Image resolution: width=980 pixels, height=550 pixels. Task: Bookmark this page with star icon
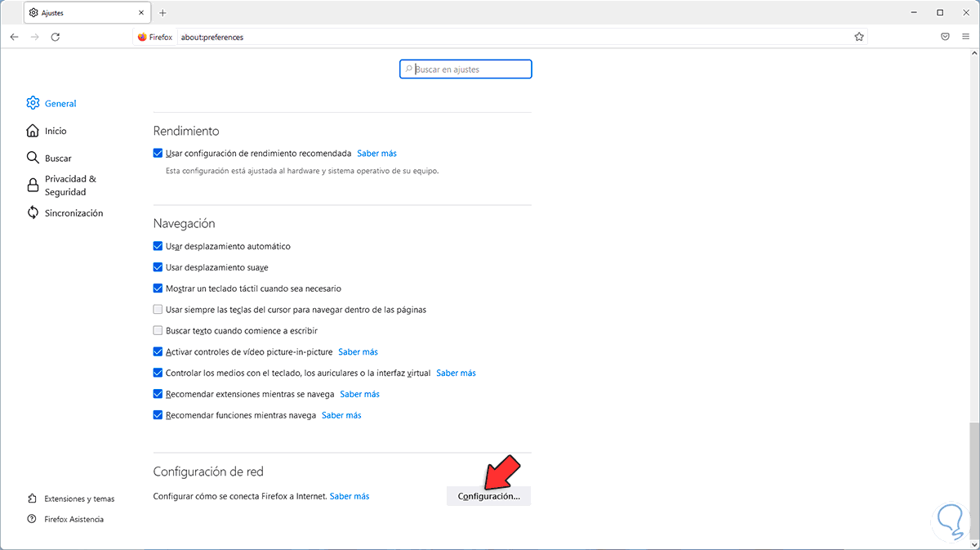[859, 37]
